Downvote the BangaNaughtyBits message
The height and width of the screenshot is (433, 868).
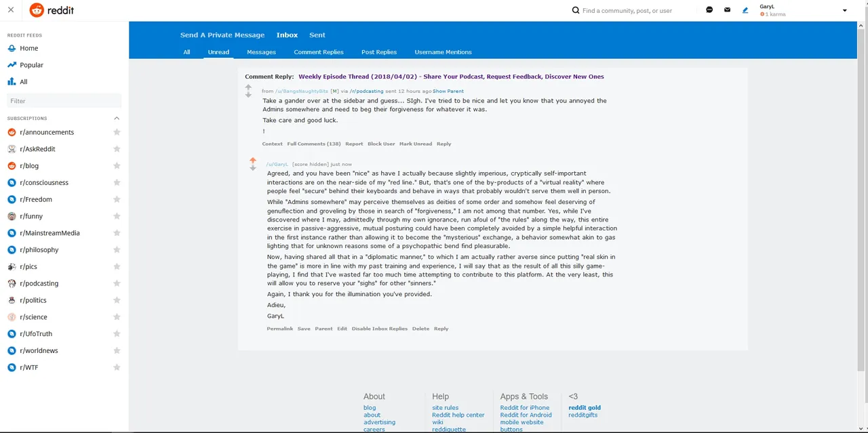coord(248,95)
